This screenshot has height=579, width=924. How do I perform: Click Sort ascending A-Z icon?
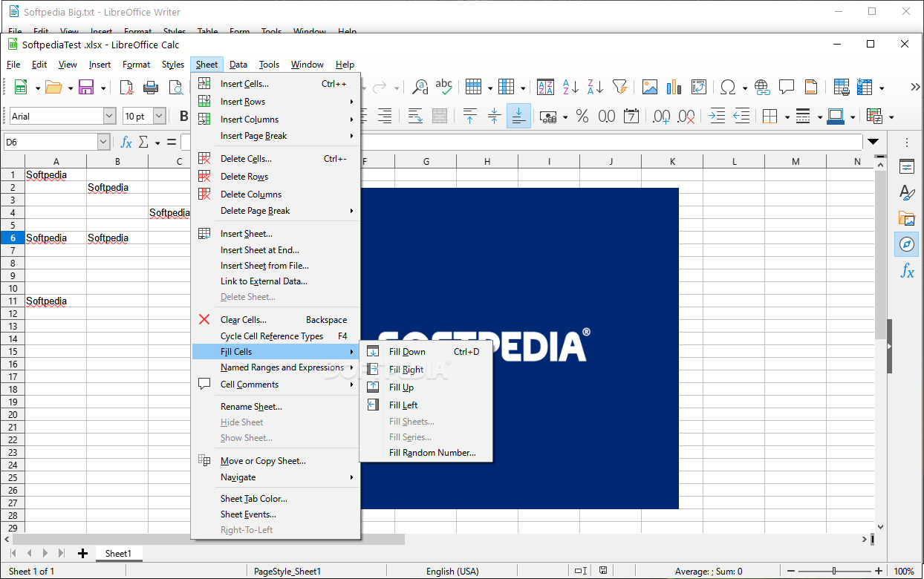pyautogui.click(x=570, y=88)
